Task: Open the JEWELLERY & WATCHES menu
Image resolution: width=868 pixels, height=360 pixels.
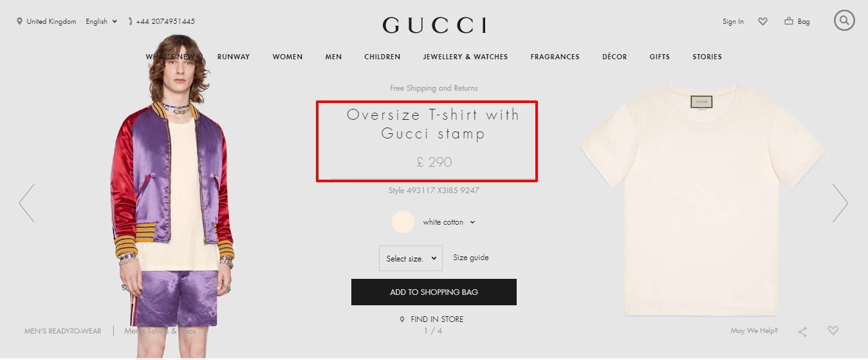Action: (465, 57)
